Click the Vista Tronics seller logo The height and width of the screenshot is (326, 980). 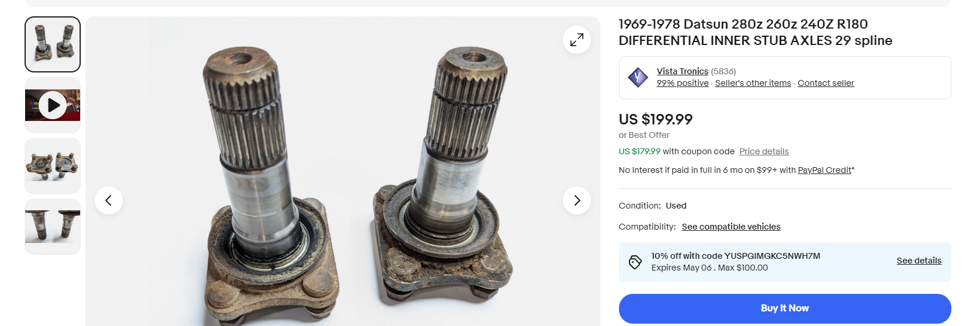coord(637,77)
